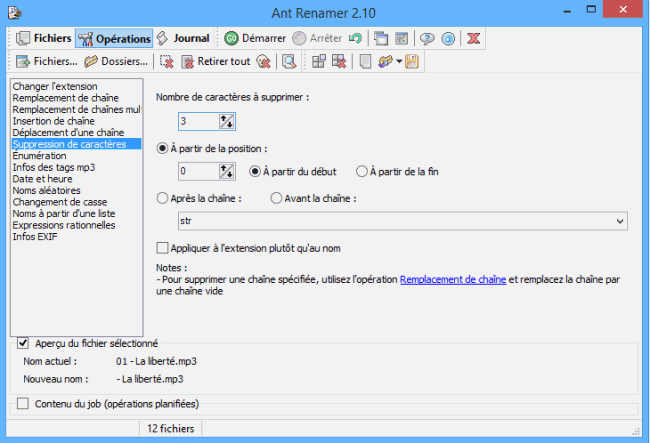The image size is (650, 443).
Task: Open the help speech bubble icon
Action: coord(427,39)
